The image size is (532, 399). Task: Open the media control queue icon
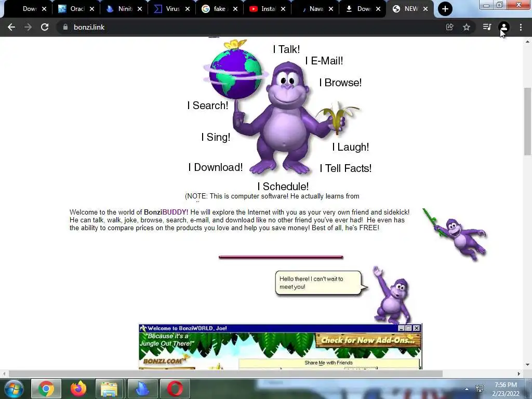click(487, 27)
